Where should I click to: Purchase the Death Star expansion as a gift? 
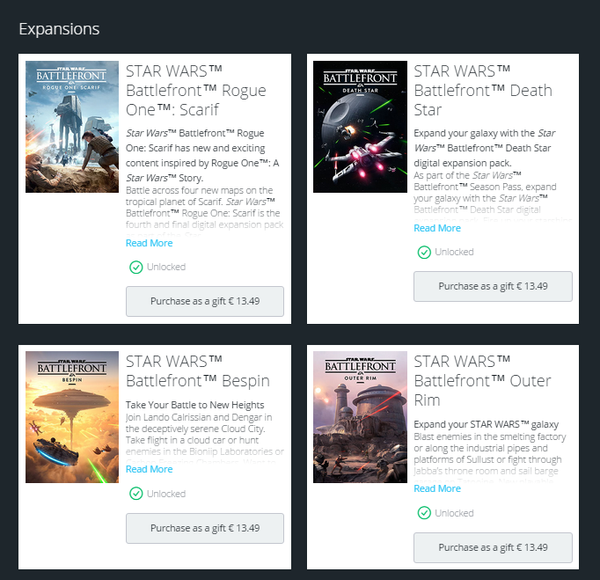(x=493, y=286)
